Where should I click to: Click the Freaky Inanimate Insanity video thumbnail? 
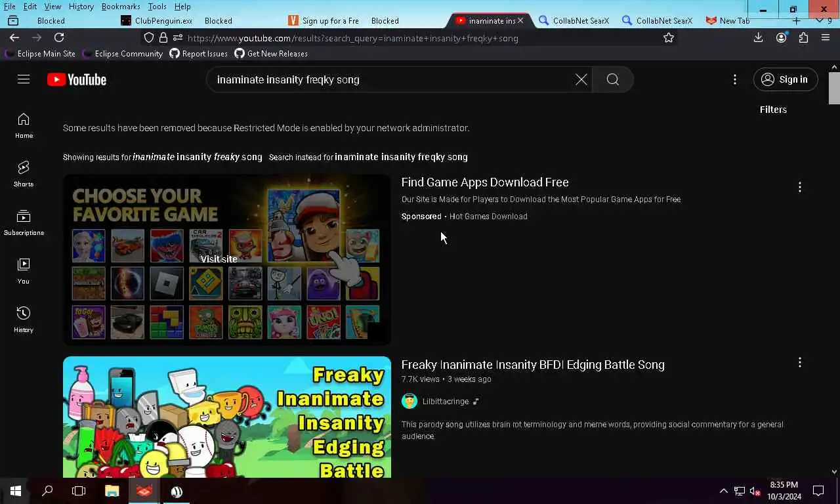(227, 417)
